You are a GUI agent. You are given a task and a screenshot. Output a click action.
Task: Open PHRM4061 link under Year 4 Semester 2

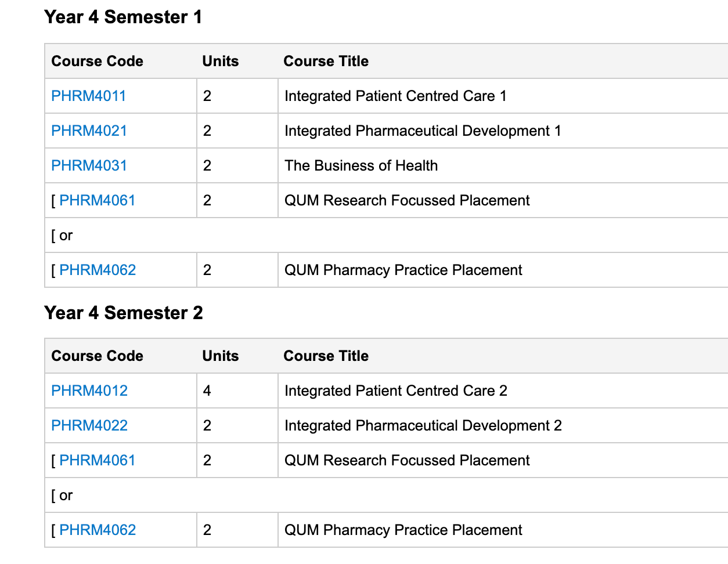click(x=97, y=460)
